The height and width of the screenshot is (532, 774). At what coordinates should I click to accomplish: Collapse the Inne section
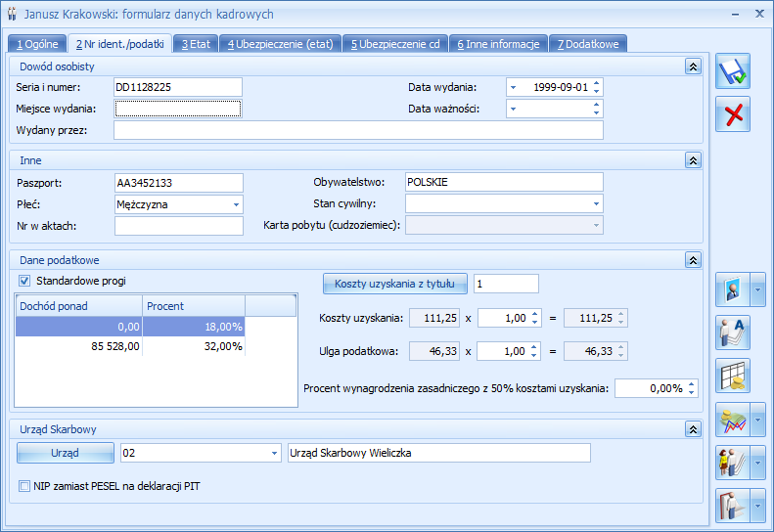[693, 160]
